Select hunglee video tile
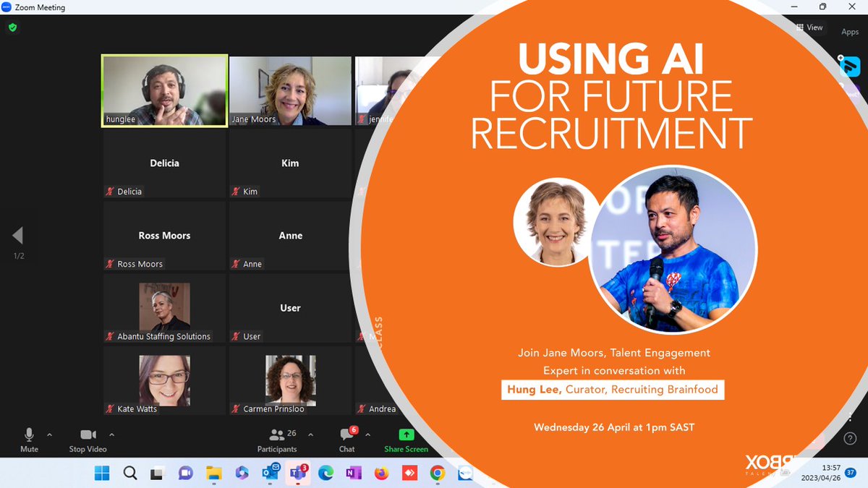 [x=164, y=90]
